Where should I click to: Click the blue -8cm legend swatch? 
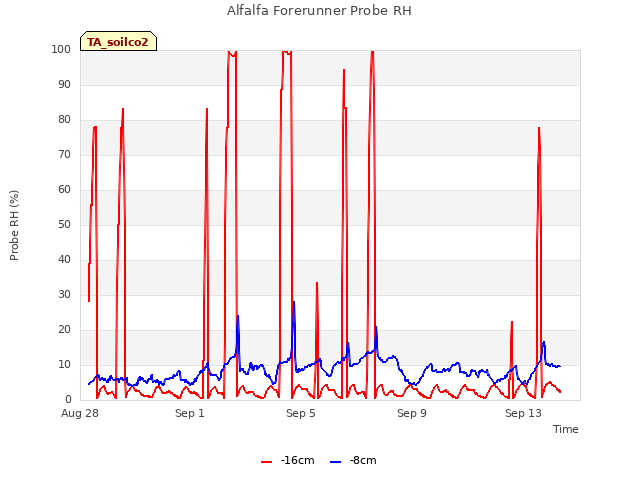click(335, 462)
